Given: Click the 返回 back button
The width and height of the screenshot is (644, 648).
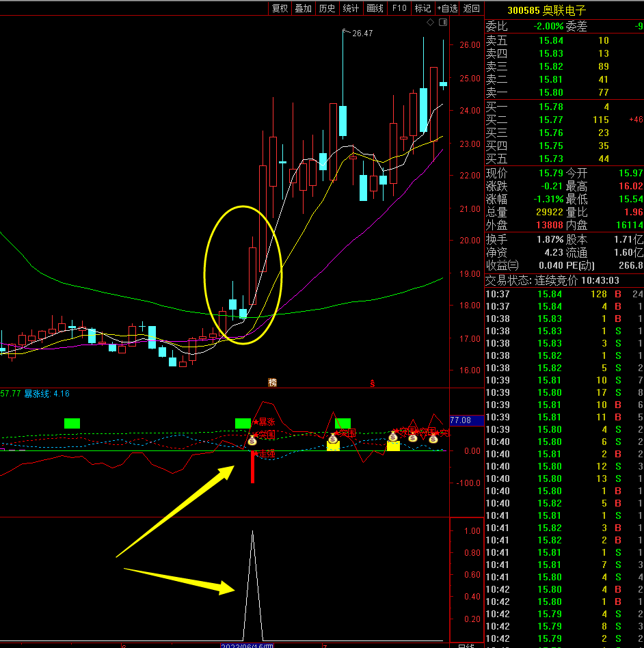Looking at the screenshot, I should click(x=472, y=8).
